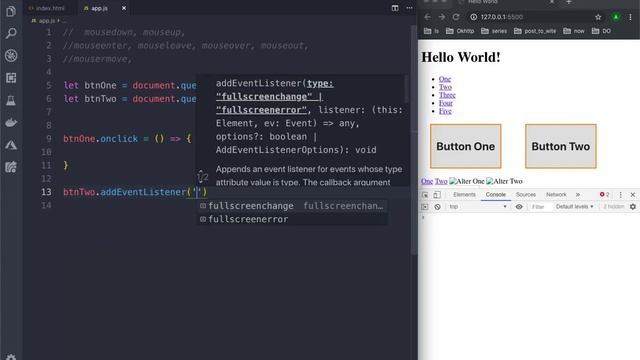
Task: Choose the fullscreenerror suggestion
Action: coord(292,219)
